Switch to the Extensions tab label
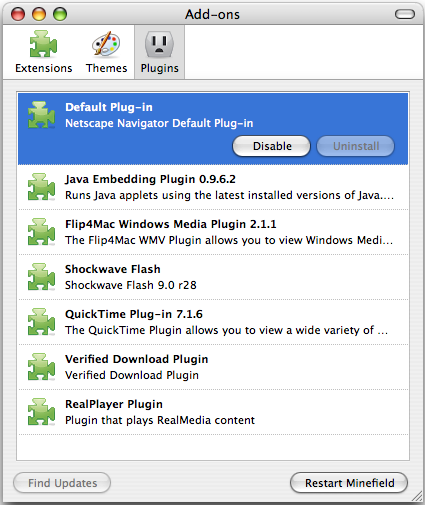The width and height of the screenshot is (425, 505). (x=44, y=68)
